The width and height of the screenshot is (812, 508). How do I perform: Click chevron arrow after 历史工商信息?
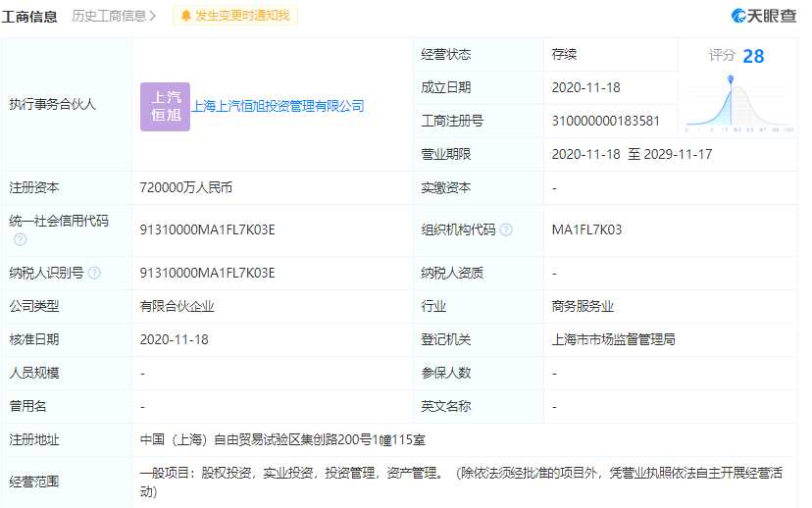pos(152,16)
